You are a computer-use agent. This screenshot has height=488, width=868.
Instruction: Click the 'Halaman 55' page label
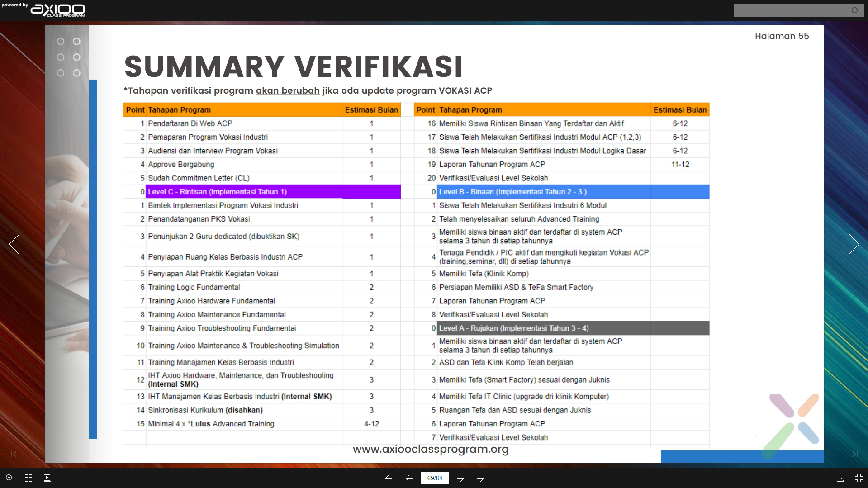[x=782, y=36]
